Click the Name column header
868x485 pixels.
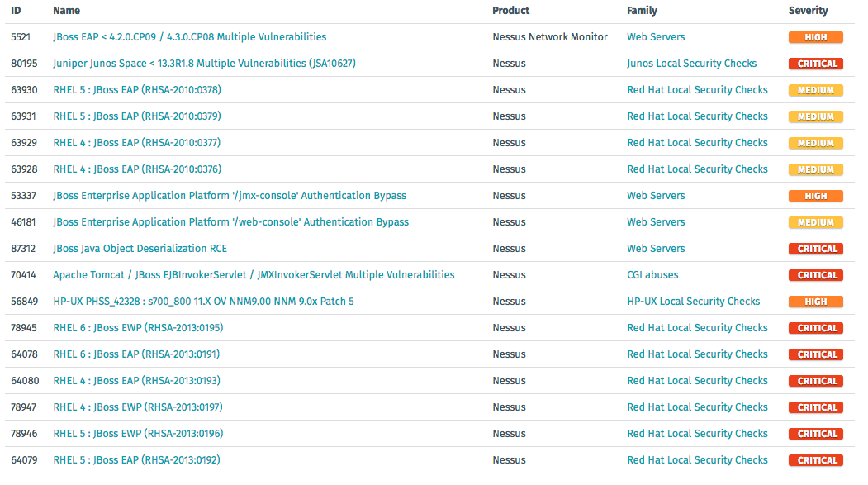point(66,11)
